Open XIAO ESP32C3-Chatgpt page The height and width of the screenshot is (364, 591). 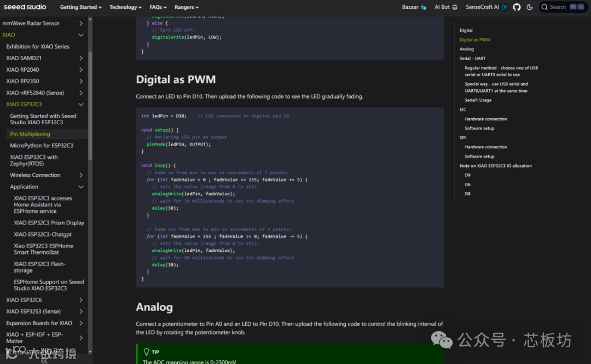(43, 234)
